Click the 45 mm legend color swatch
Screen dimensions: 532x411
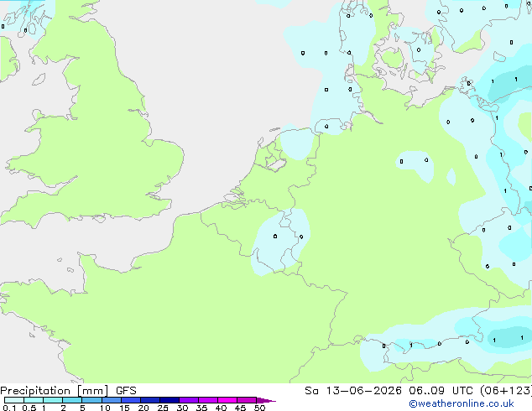point(247,400)
